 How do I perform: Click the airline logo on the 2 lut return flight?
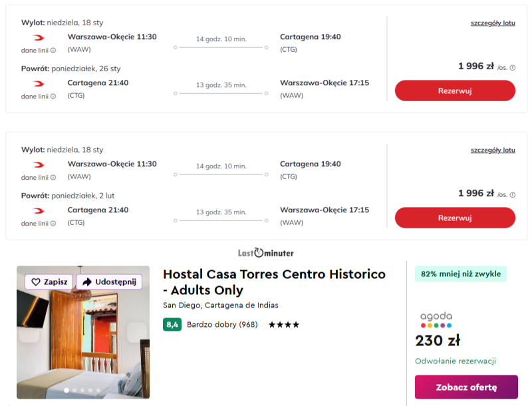[x=39, y=211]
